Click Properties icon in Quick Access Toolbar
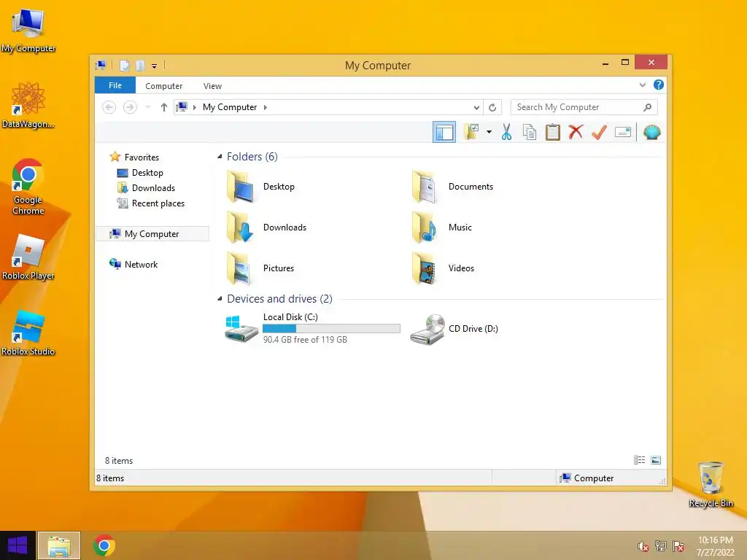This screenshot has height=560, width=747. click(124, 65)
